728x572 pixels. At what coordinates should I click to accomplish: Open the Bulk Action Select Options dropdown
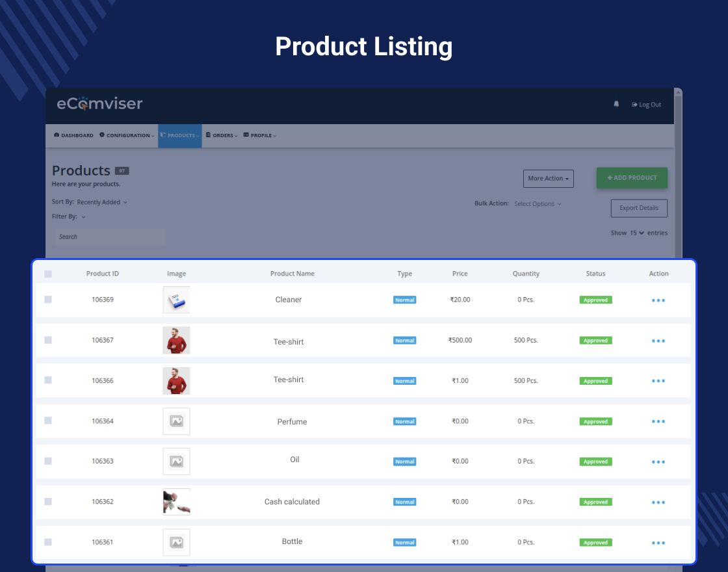(538, 204)
